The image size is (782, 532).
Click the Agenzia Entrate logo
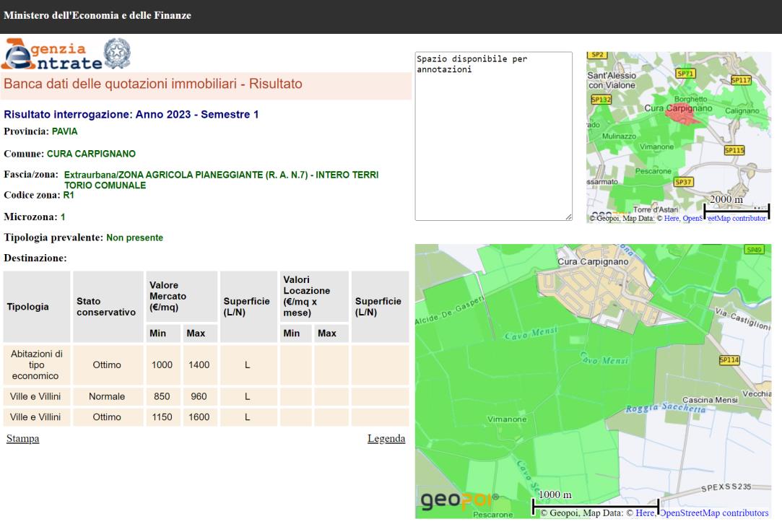pyautogui.click(x=53, y=54)
